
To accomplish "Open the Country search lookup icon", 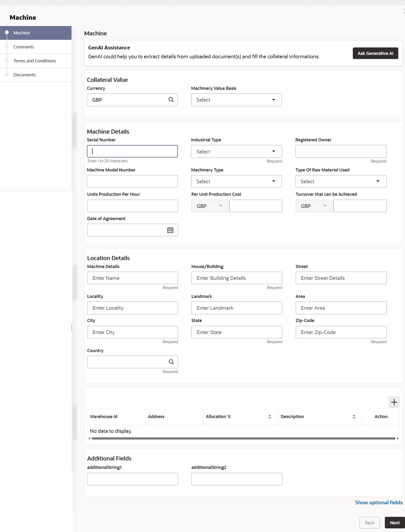I will (171, 362).
